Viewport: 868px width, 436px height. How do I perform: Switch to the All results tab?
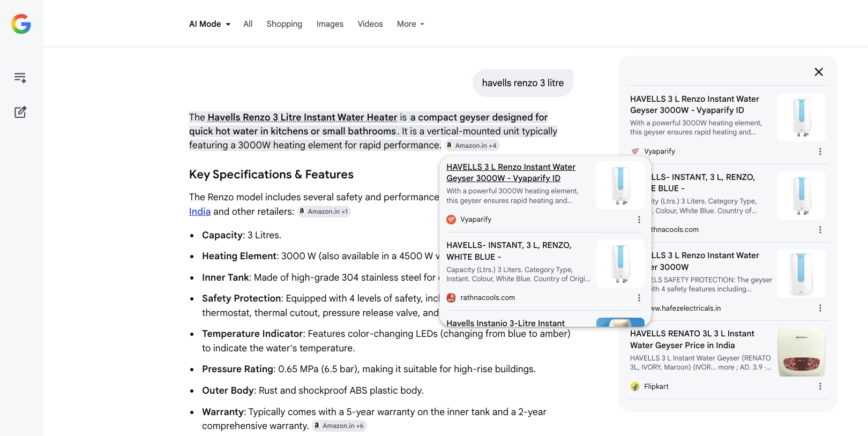pos(248,24)
